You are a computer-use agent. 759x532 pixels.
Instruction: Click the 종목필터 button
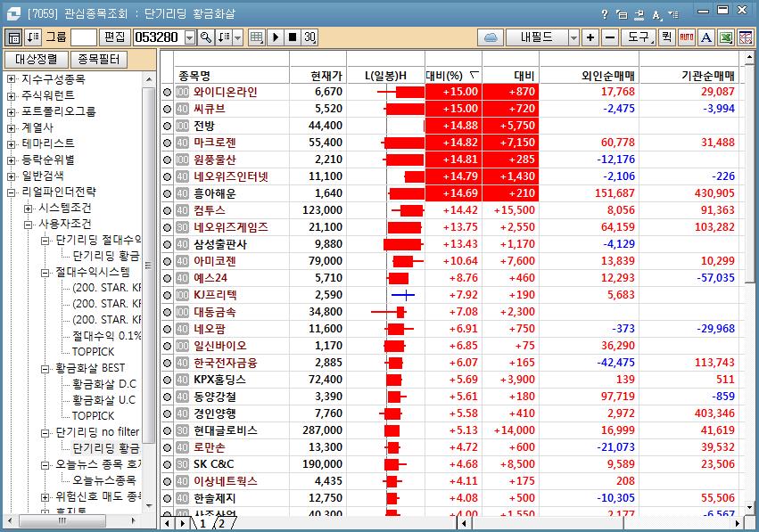99,60
